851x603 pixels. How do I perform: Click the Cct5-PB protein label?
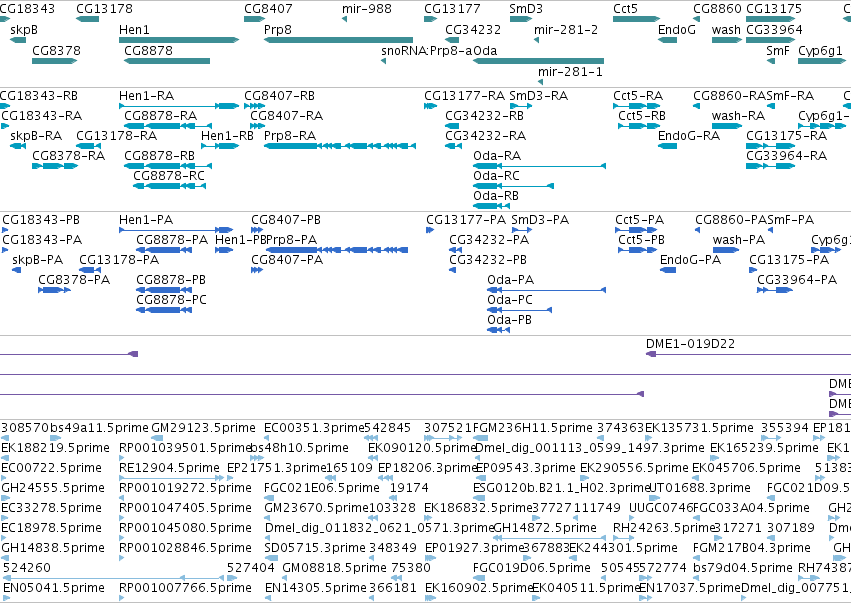pos(641,239)
